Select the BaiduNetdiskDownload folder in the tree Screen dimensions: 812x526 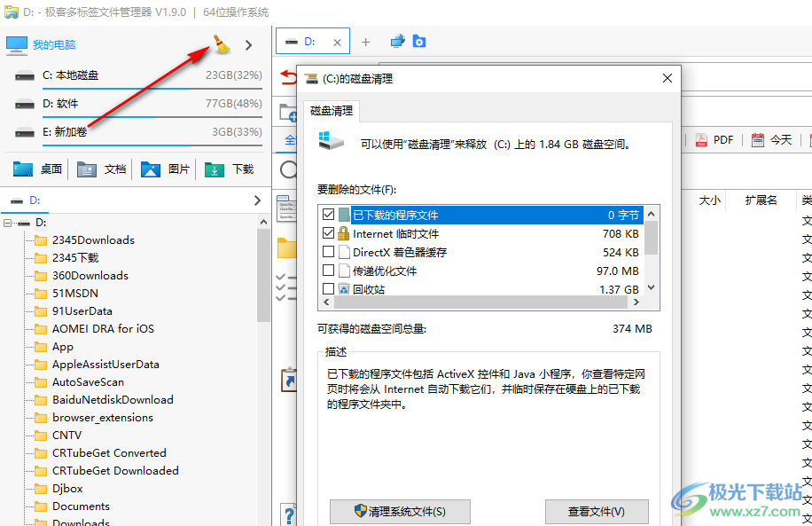pos(113,400)
